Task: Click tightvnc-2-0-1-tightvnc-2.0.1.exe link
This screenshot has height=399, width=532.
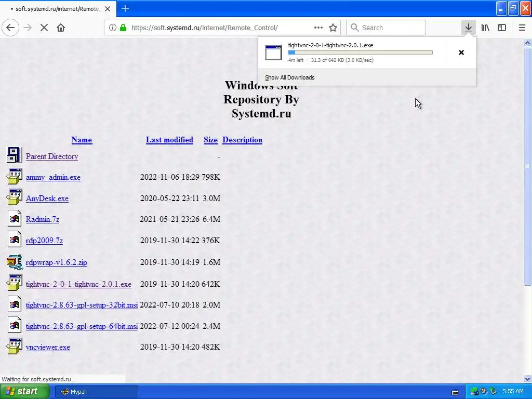Action: coord(78,284)
